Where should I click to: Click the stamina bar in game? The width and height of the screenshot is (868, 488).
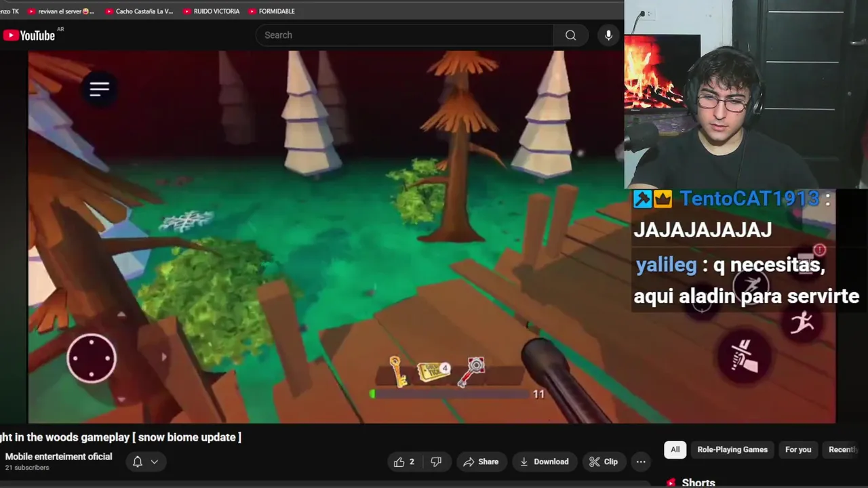[449, 394]
